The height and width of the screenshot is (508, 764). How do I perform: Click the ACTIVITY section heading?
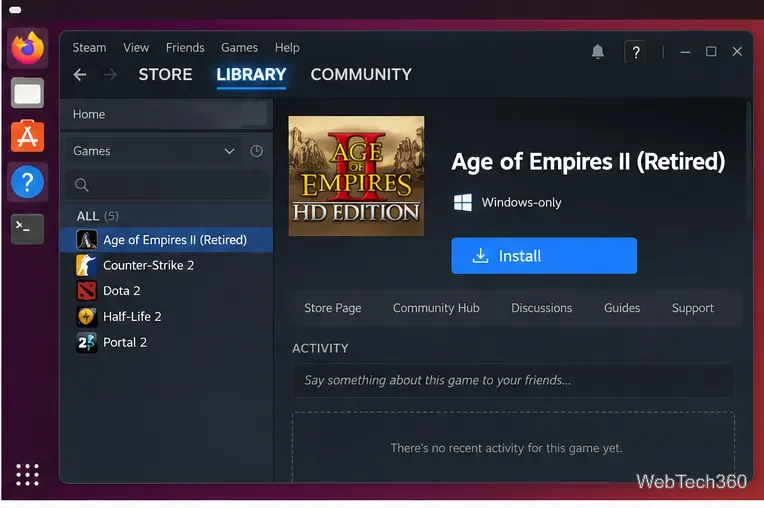[x=320, y=348]
